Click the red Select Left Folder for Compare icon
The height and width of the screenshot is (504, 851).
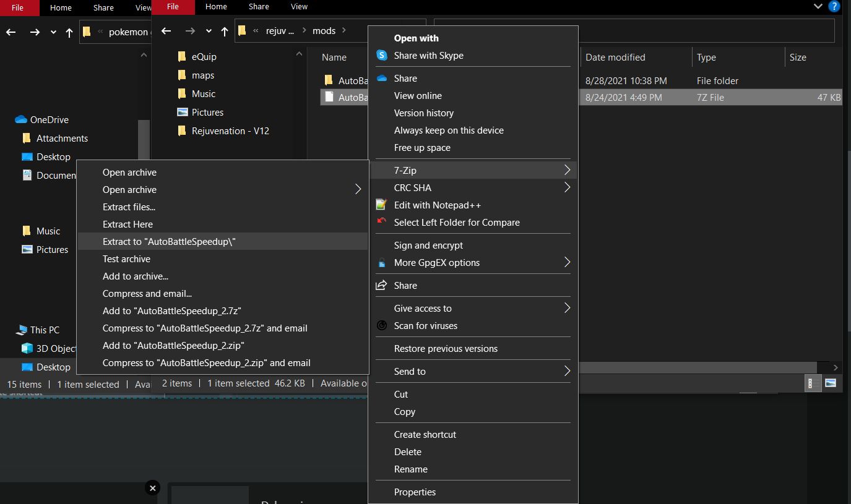click(381, 222)
